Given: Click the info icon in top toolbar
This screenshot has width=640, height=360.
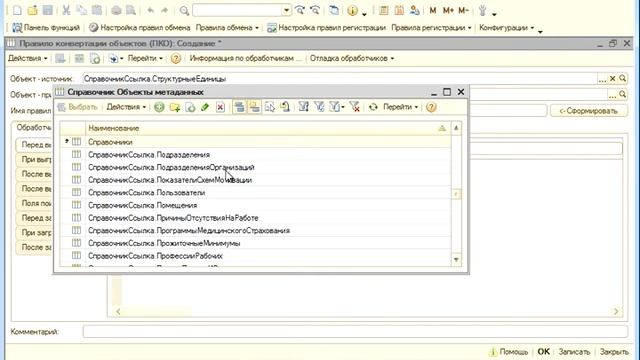Looking at the screenshot, I should (352, 10).
